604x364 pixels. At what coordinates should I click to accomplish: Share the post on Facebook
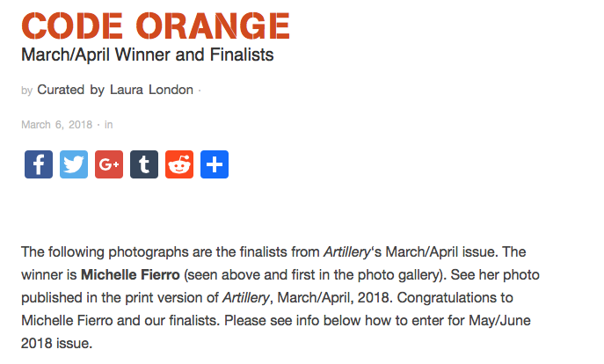[x=39, y=164]
